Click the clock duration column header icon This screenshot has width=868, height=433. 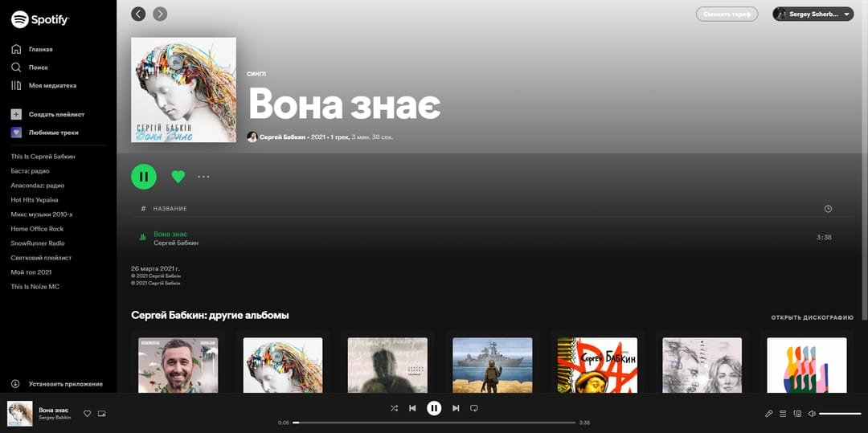pos(828,209)
